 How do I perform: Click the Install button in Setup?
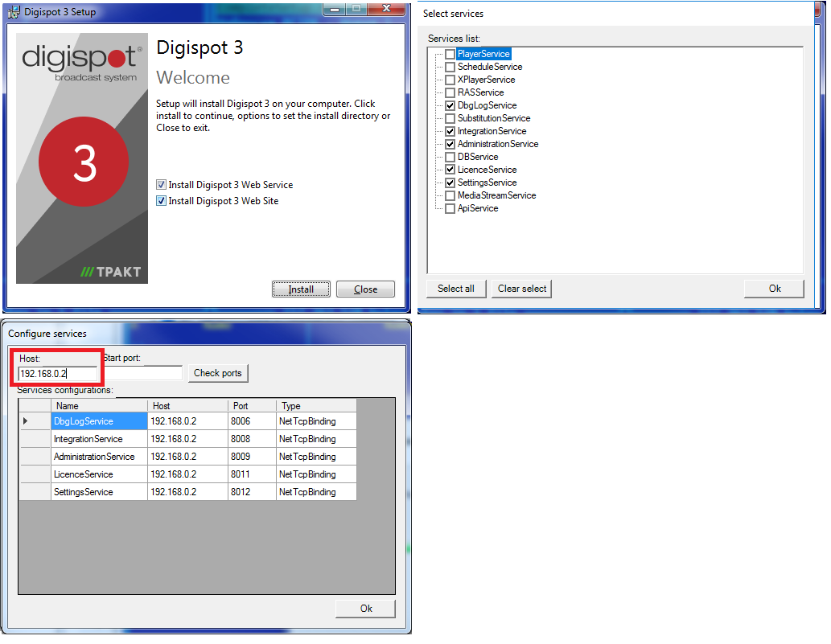click(x=301, y=289)
